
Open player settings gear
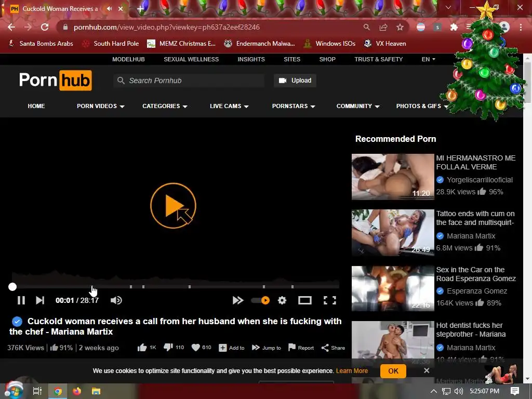tap(282, 300)
